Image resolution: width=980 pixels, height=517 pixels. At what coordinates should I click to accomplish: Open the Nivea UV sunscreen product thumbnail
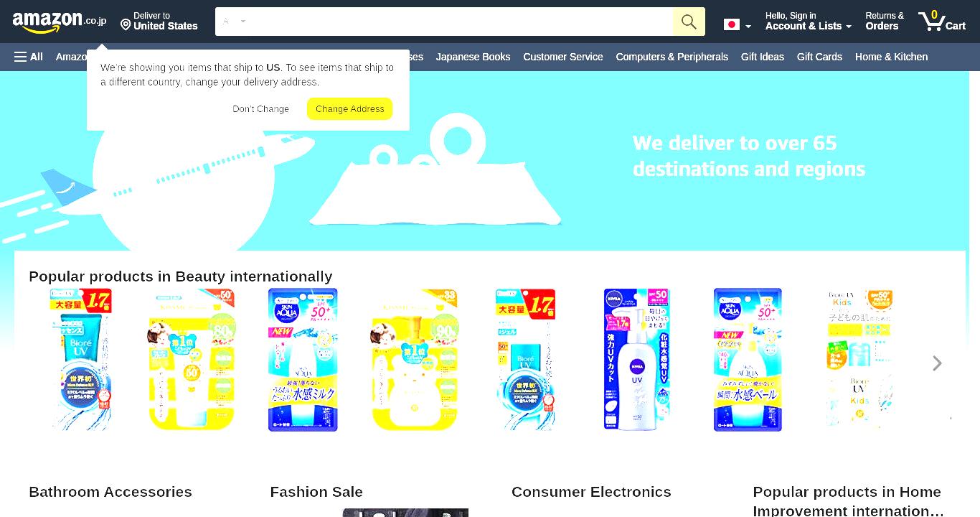(x=636, y=360)
